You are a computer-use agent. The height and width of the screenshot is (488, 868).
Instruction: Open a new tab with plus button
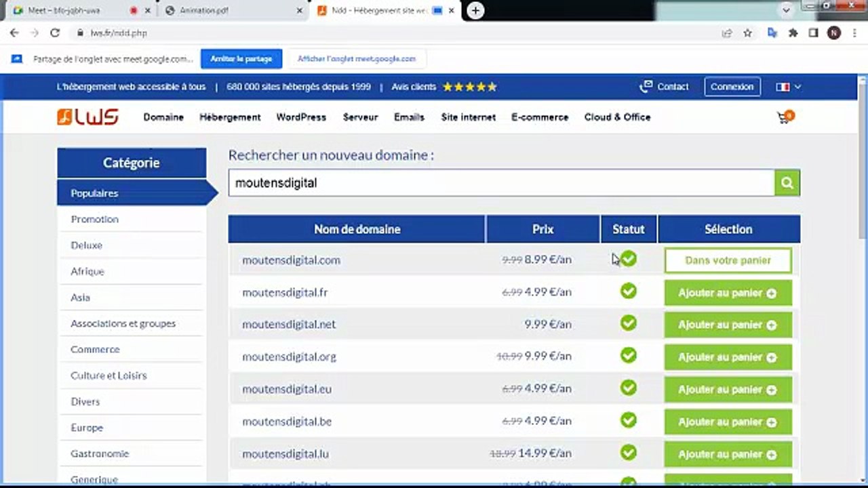coord(475,11)
